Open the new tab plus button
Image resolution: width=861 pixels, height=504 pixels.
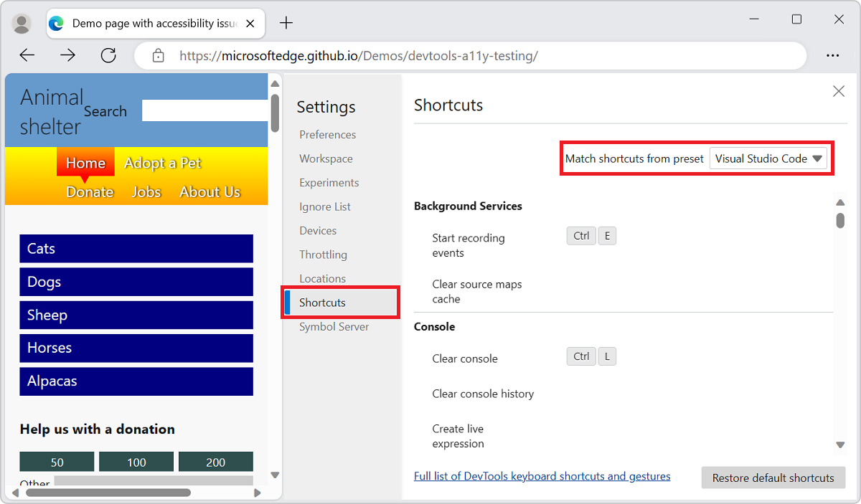pos(286,23)
